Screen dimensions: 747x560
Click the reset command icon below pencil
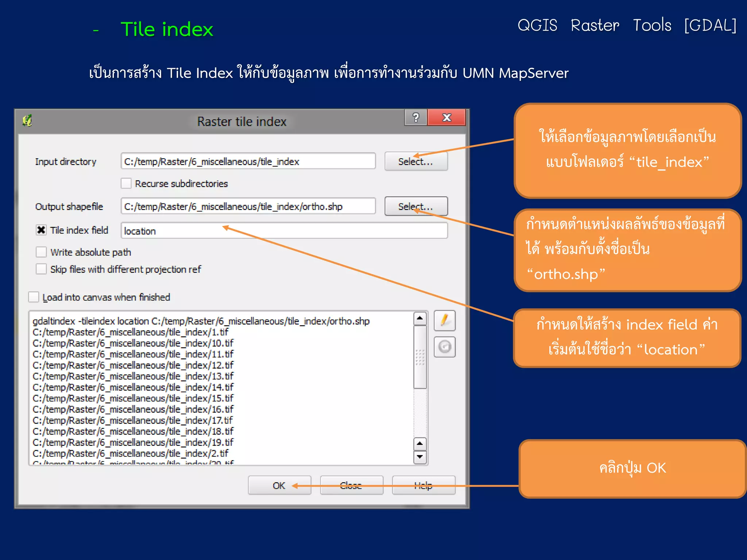(x=445, y=347)
